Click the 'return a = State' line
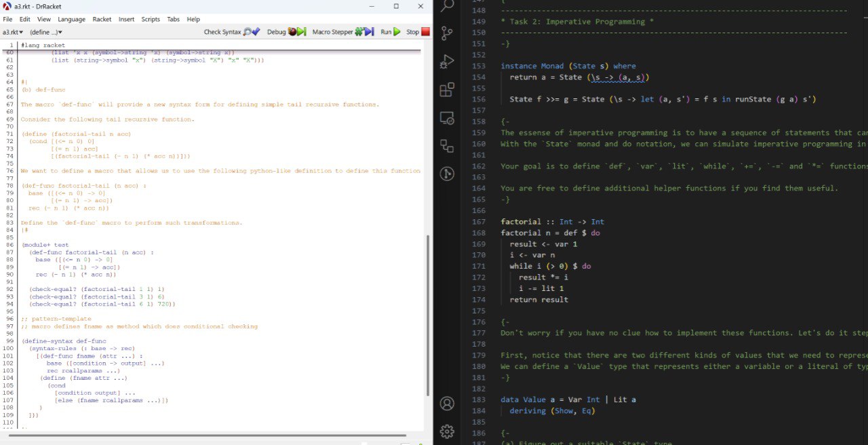The image size is (868, 445). [x=580, y=77]
